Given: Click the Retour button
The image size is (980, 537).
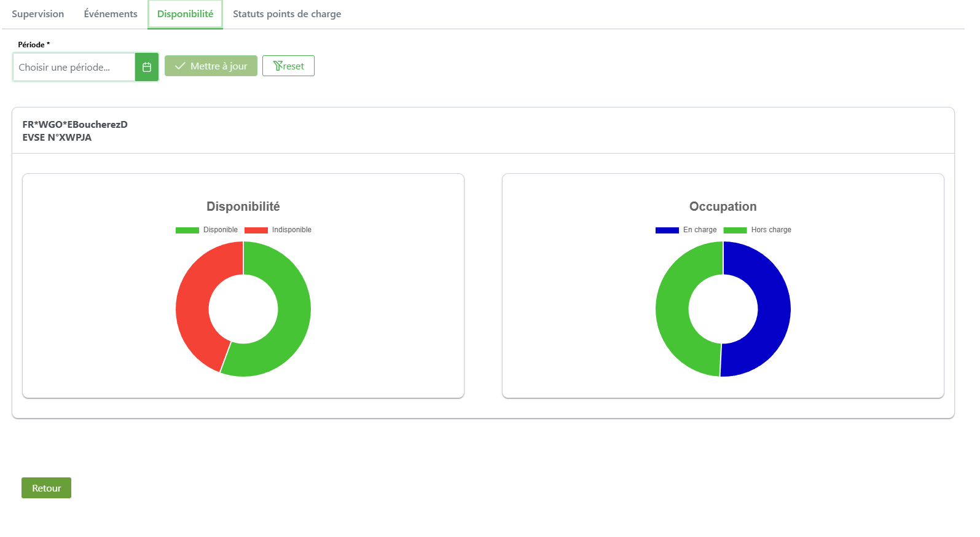Looking at the screenshot, I should [46, 488].
